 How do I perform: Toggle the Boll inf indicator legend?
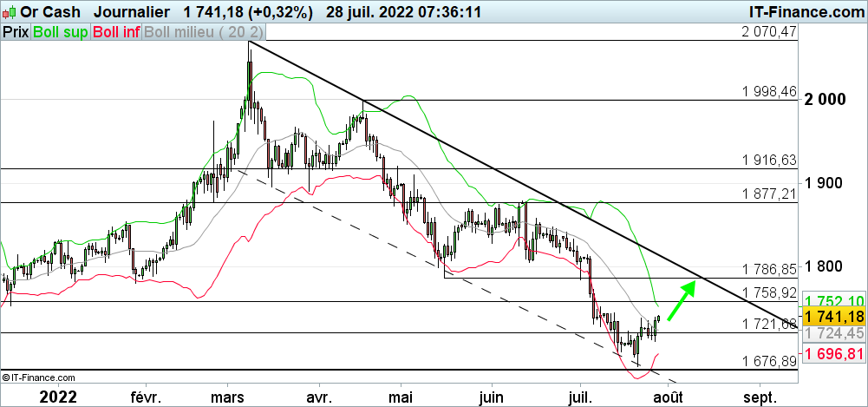(x=116, y=31)
